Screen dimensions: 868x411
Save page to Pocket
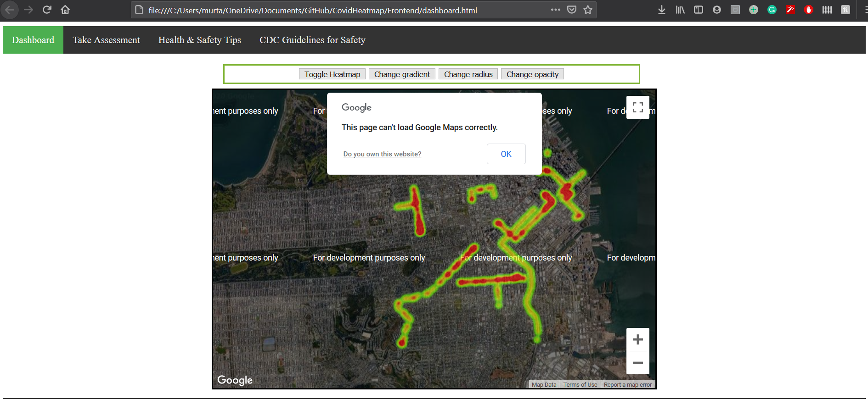(572, 10)
